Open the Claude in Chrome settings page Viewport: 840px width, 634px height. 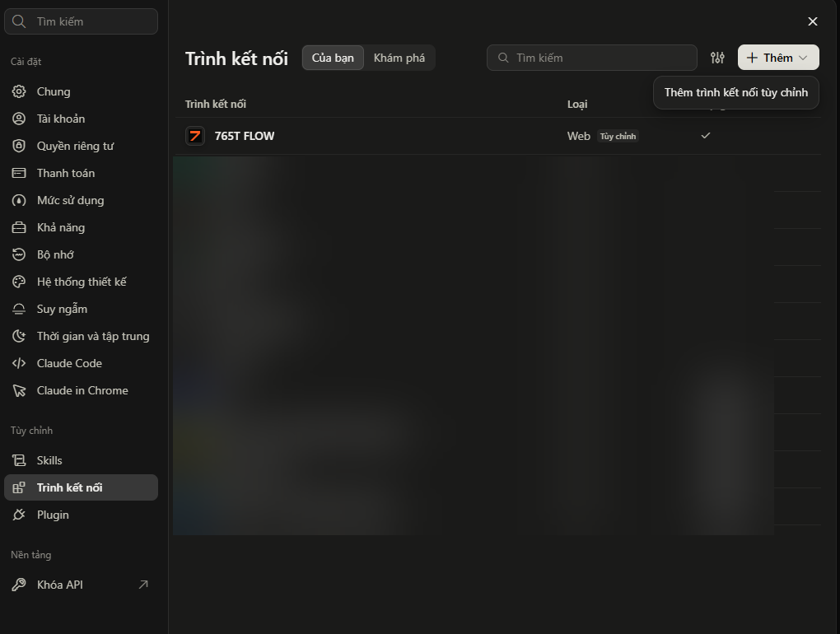[x=81, y=390]
